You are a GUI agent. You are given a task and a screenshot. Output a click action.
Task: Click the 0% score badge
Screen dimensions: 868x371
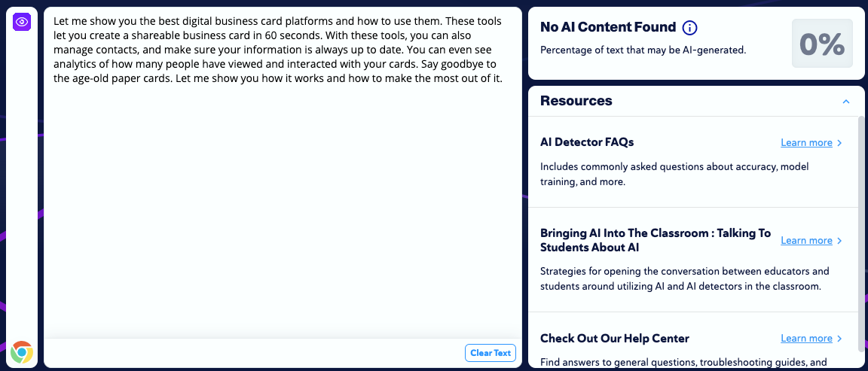pyautogui.click(x=822, y=43)
